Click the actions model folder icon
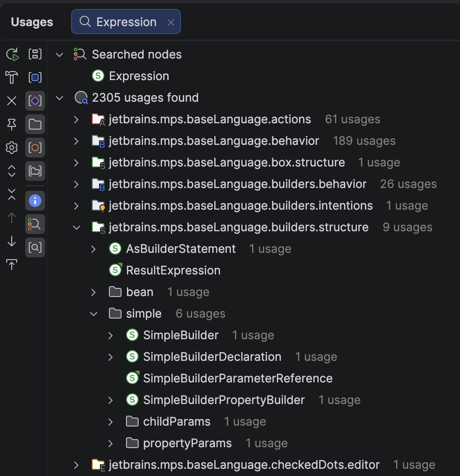The height and width of the screenshot is (476, 460). point(99,119)
